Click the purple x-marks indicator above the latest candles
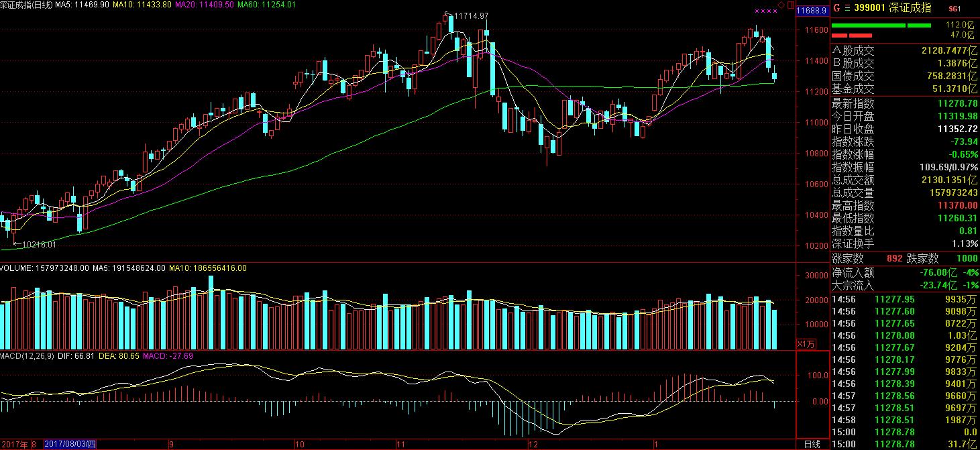This screenshot has width=980, height=450. pos(765,11)
